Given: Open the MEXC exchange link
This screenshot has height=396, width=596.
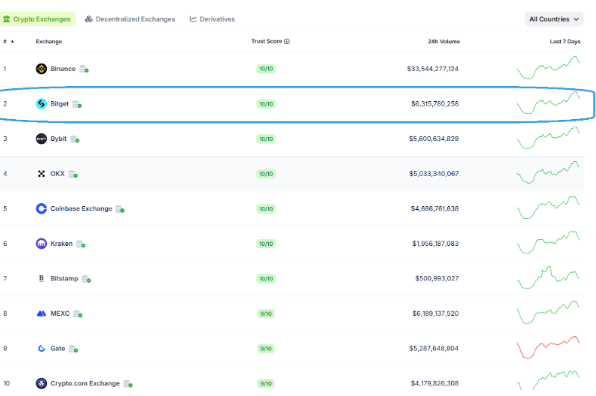Looking at the screenshot, I should point(60,314).
